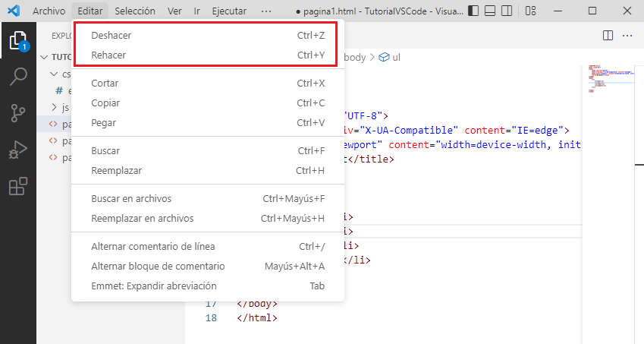Click line number 18 in the gutter
This screenshot has height=344, width=644.
(211, 317)
